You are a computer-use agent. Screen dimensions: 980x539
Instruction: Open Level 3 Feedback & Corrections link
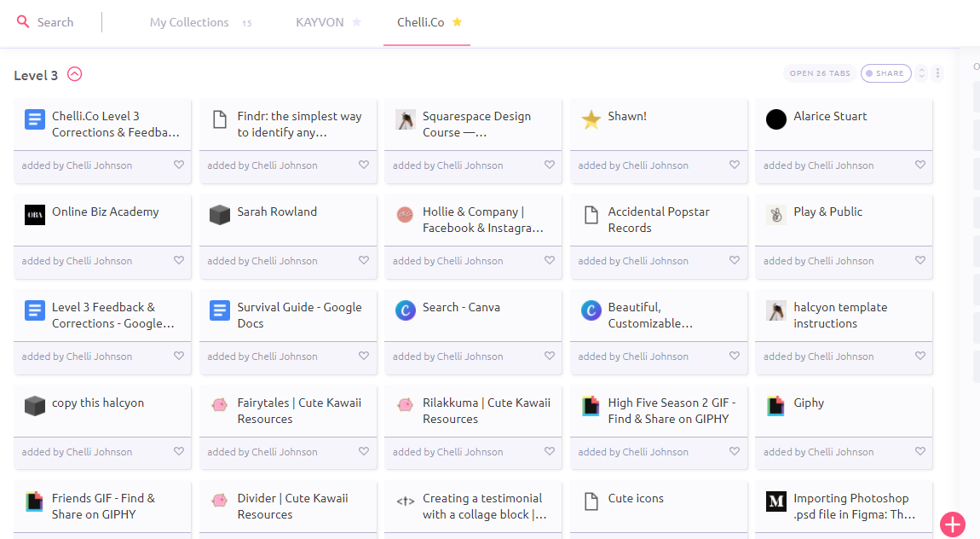tap(112, 316)
